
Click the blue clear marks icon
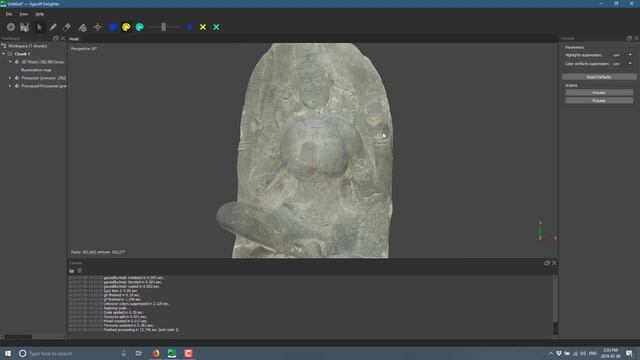pos(189,27)
